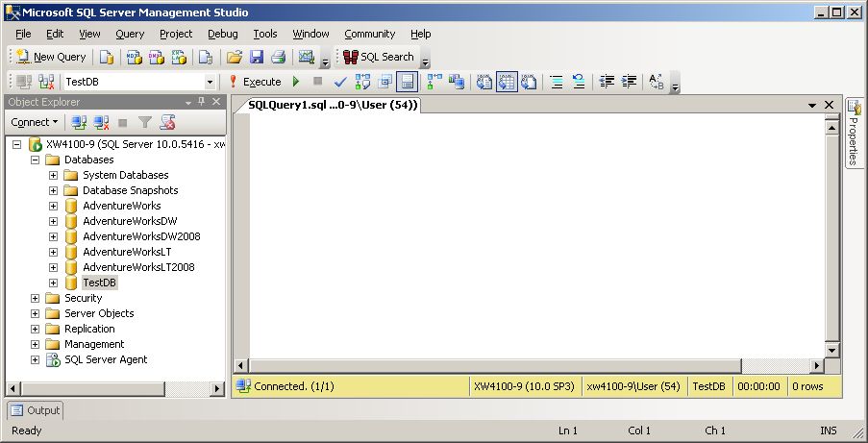Collapse the Databases folder
This screenshot has height=443, width=868.
pos(35,160)
